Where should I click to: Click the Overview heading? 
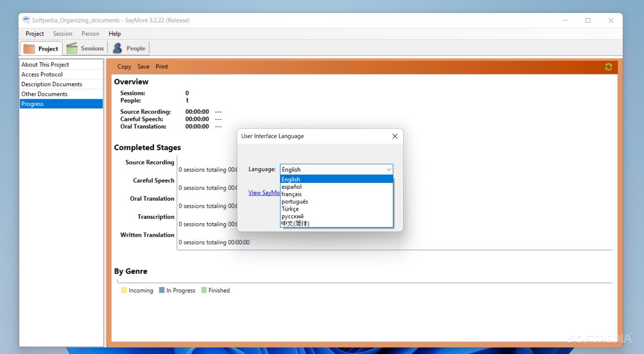(x=131, y=82)
